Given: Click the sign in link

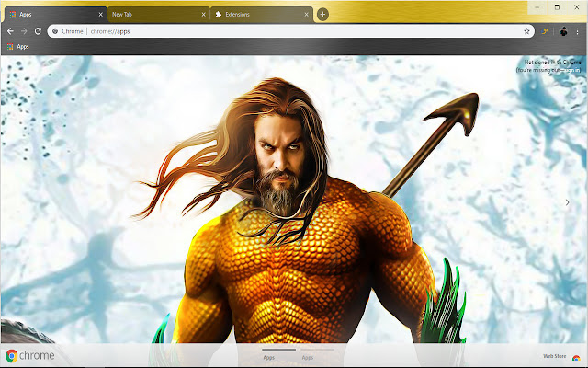Looking at the screenshot, I should [x=571, y=70].
